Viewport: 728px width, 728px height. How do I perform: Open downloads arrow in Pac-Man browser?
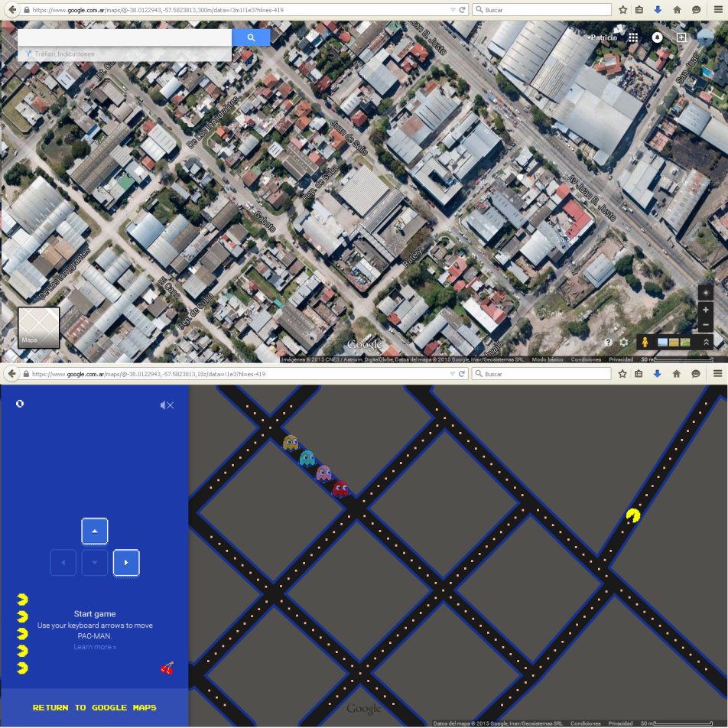pos(657,374)
